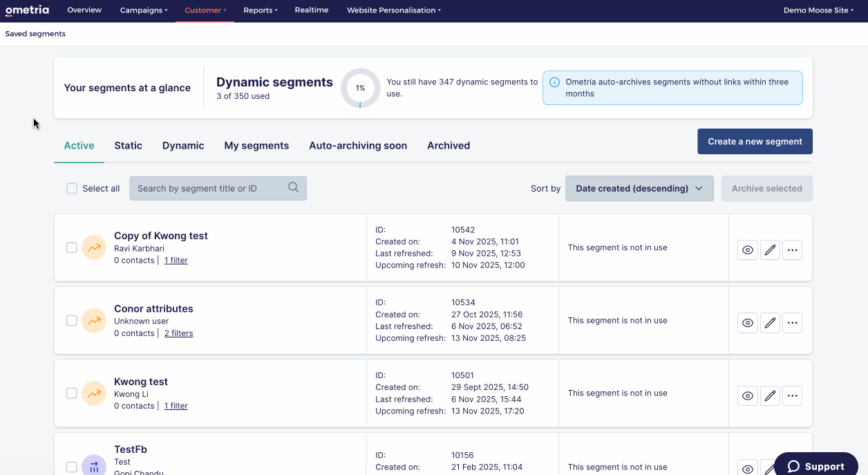The height and width of the screenshot is (475, 868).
Task: Click Create a new segment button
Action: click(755, 141)
